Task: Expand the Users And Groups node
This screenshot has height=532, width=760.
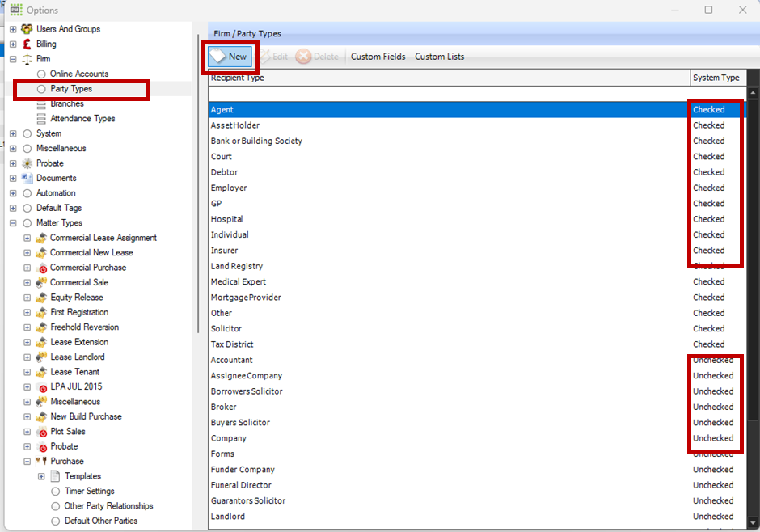Action: pos(13,29)
